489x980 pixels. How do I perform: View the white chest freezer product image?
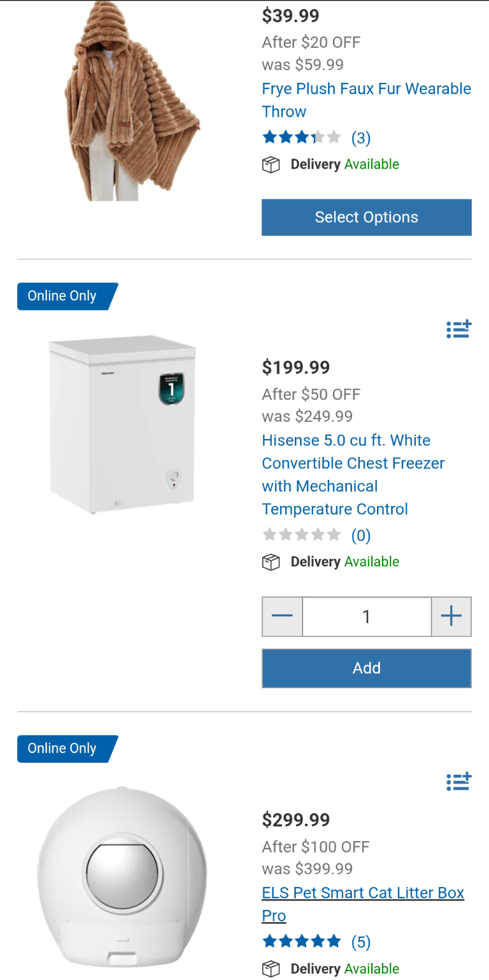tap(122, 424)
